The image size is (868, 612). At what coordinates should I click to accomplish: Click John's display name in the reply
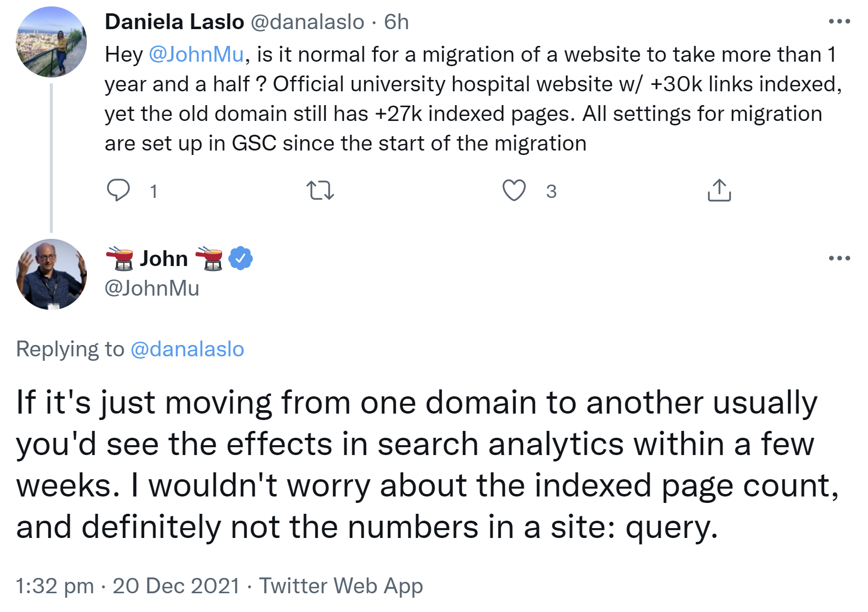click(x=164, y=258)
